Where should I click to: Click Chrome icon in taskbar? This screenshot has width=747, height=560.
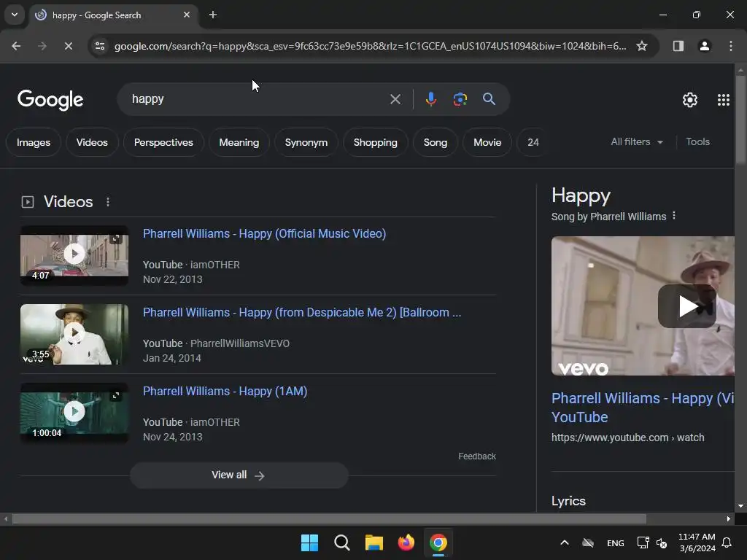[438, 542]
